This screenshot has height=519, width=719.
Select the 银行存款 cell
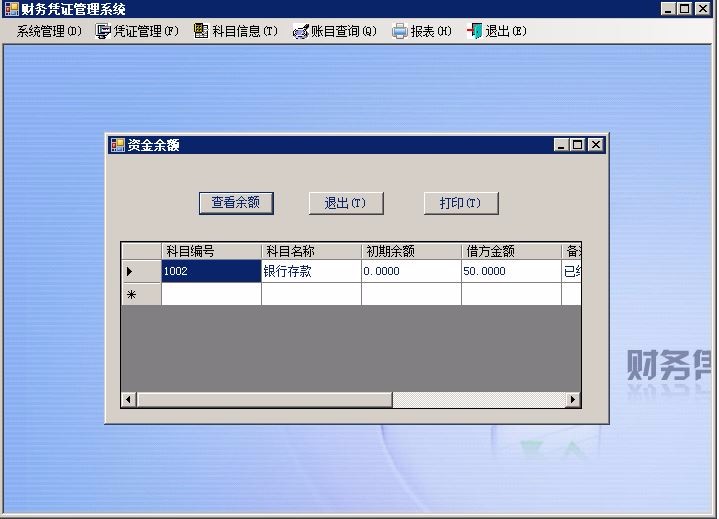coord(311,271)
